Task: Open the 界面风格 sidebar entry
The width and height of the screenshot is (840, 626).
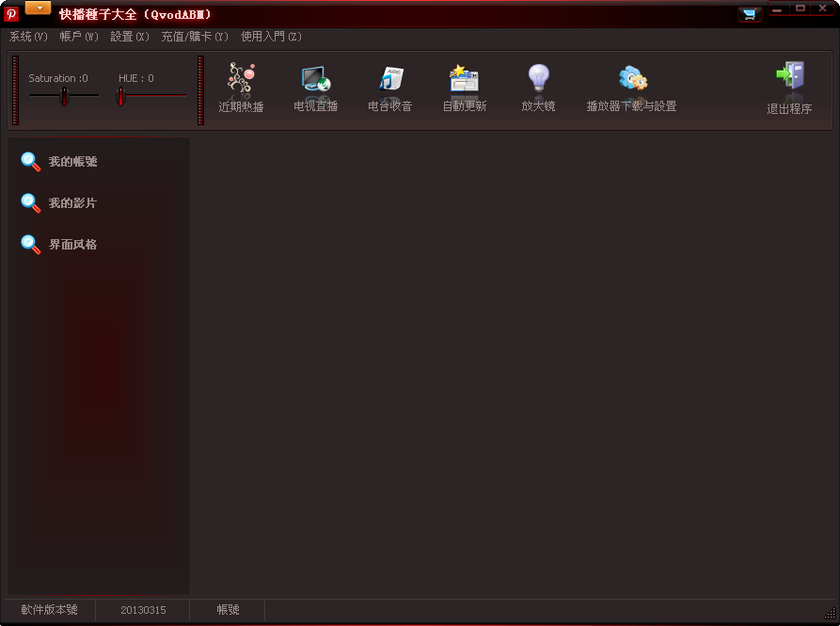Action: (72, 245)
